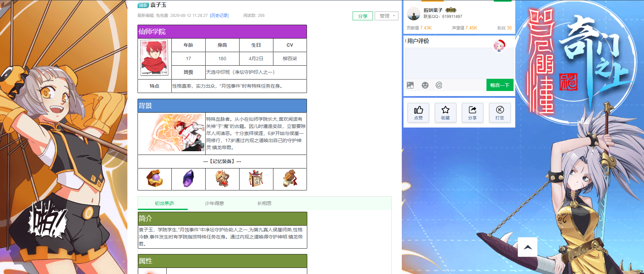Click the 【记忆装备】 label row
Image resolution: width=644 pixels, height=274 pixels.
[222, 161]
